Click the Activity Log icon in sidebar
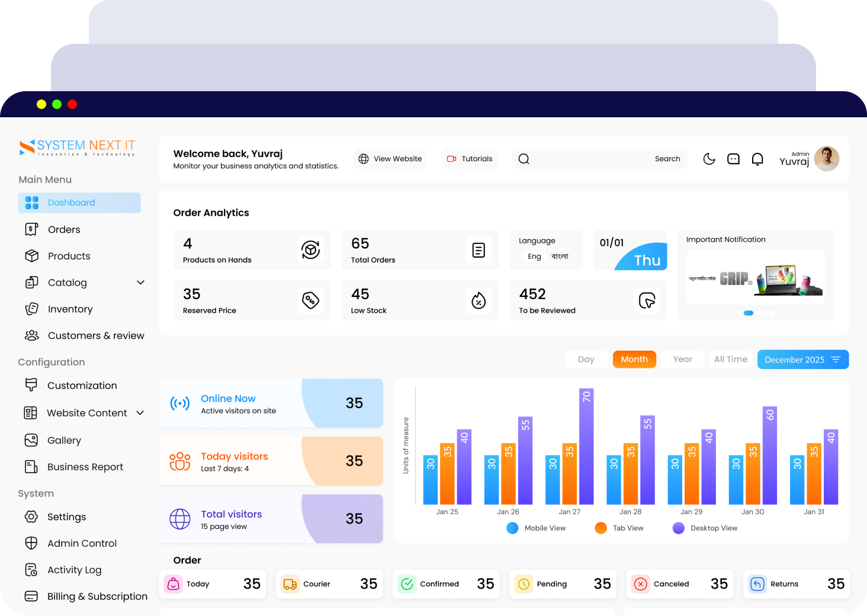 (31, 570)
